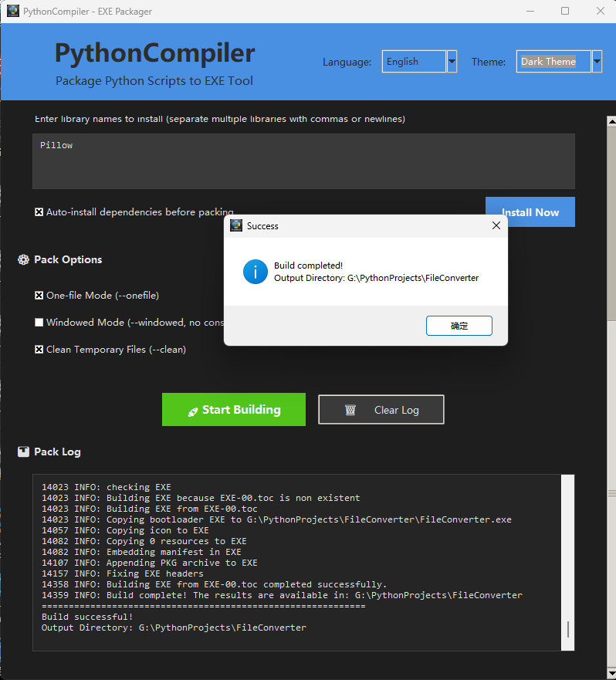The image size is (616, 680).
Task: Click the gear icon beside Pack Options
Action: [23, 260]
